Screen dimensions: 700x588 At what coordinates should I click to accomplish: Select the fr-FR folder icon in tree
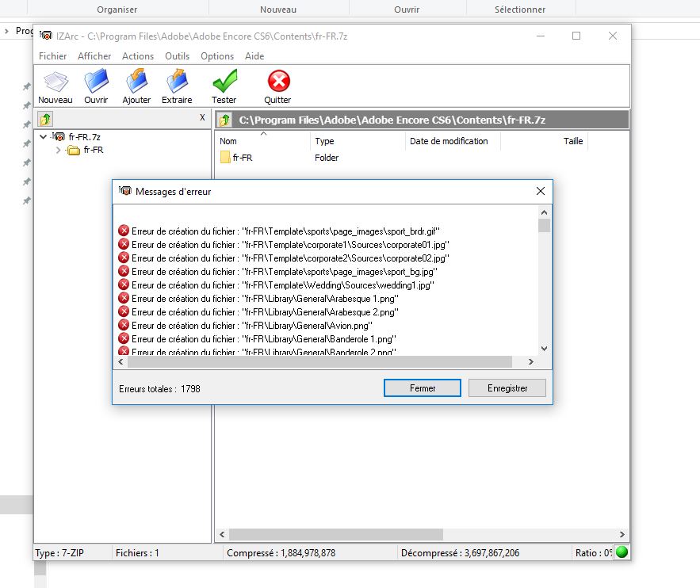coord(73,150)
